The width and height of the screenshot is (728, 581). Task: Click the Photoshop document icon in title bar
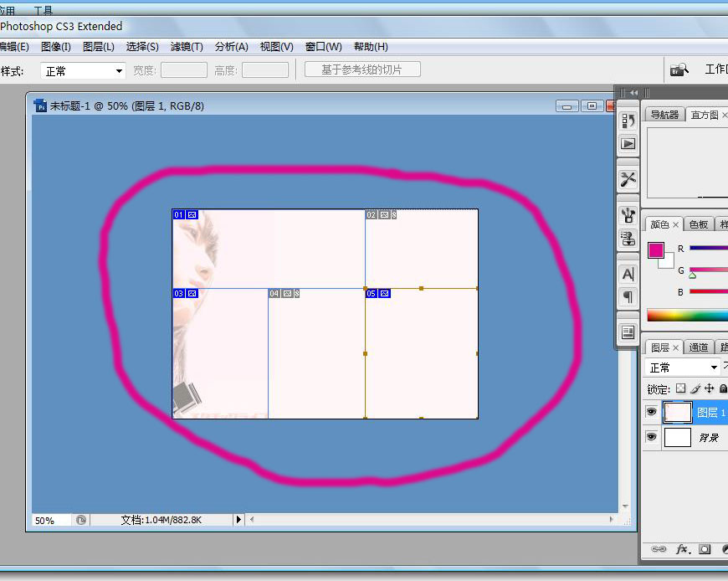click(x=40, y=105)
